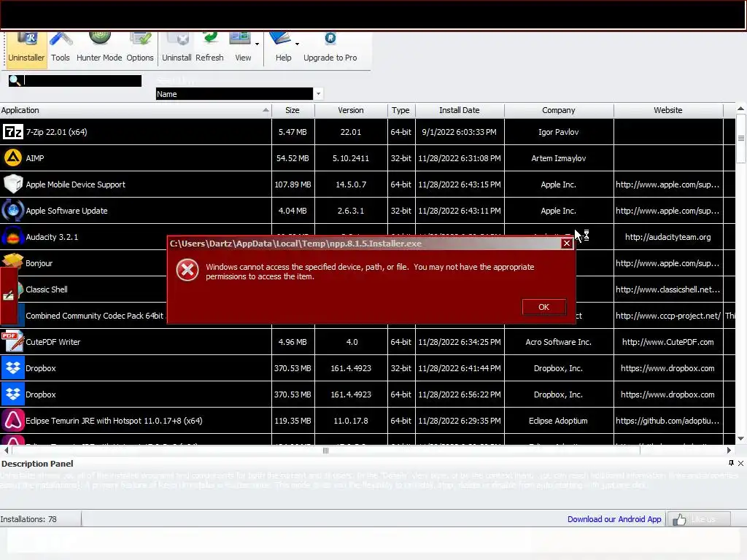Click Artem Izmaylov company cell

(x=558, y=158)
